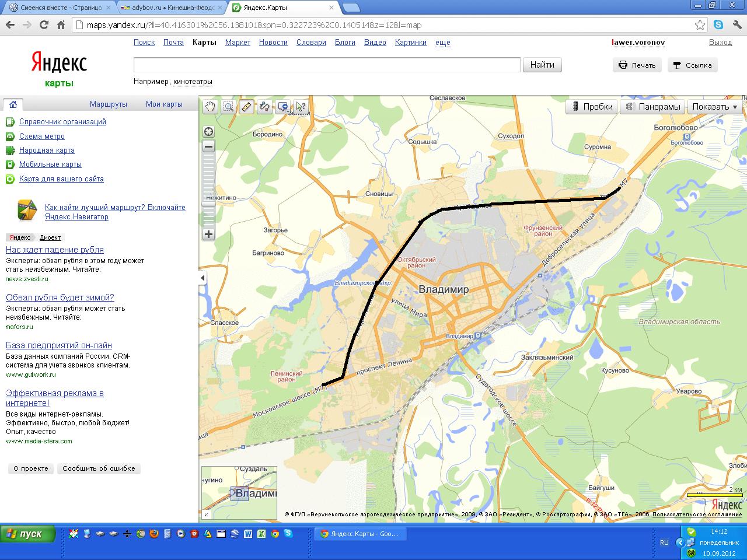Open the Поиск service link
This screenshot has height=560, width=747.
point(144,43)
